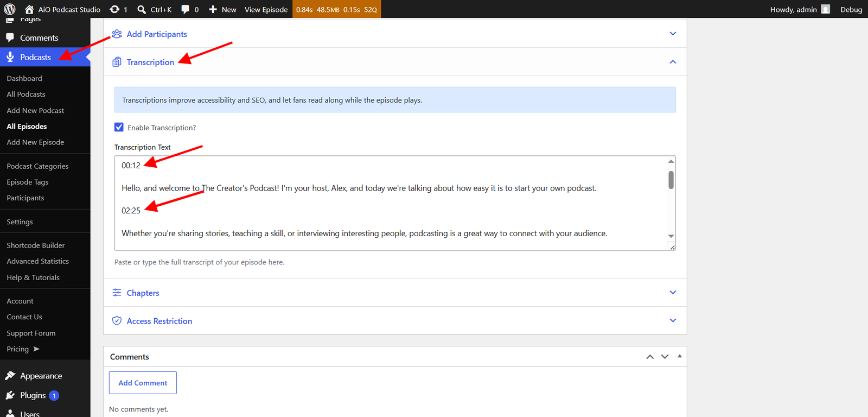Click the Plugins update count badge

point(54,395)
